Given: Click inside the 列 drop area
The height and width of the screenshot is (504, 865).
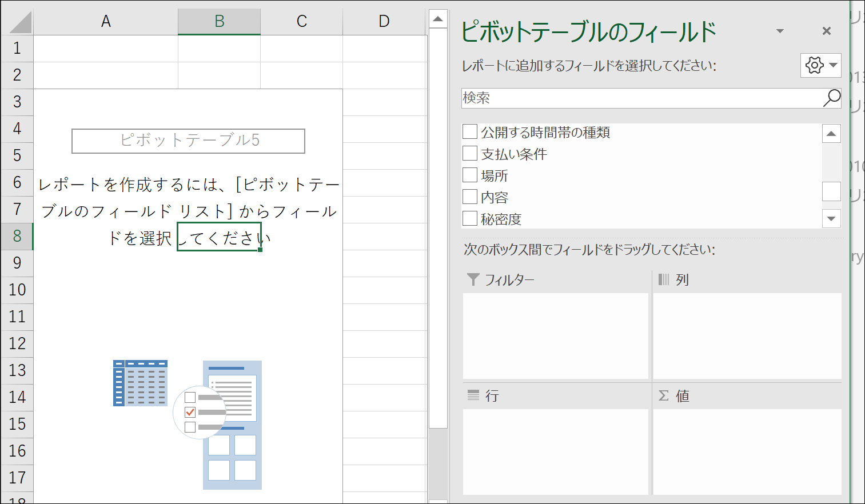Looking at the screenshot, I should point(747,336).
